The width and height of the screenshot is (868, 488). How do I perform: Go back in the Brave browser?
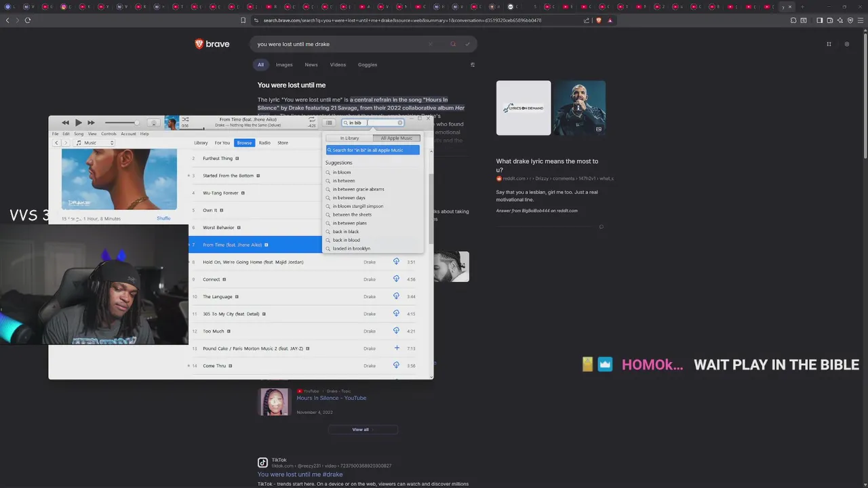click(x=7, y=20)
